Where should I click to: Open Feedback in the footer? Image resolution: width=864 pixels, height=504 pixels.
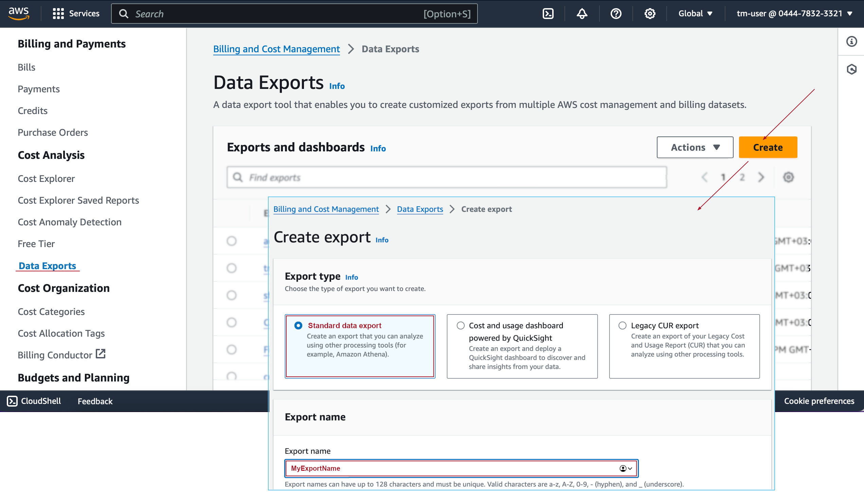(x=95, y=401)
